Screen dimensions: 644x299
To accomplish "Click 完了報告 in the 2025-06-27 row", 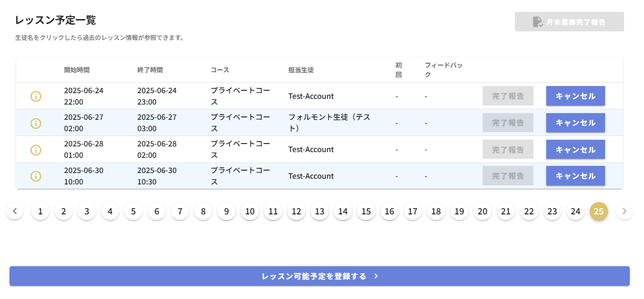I will (508, 123).
